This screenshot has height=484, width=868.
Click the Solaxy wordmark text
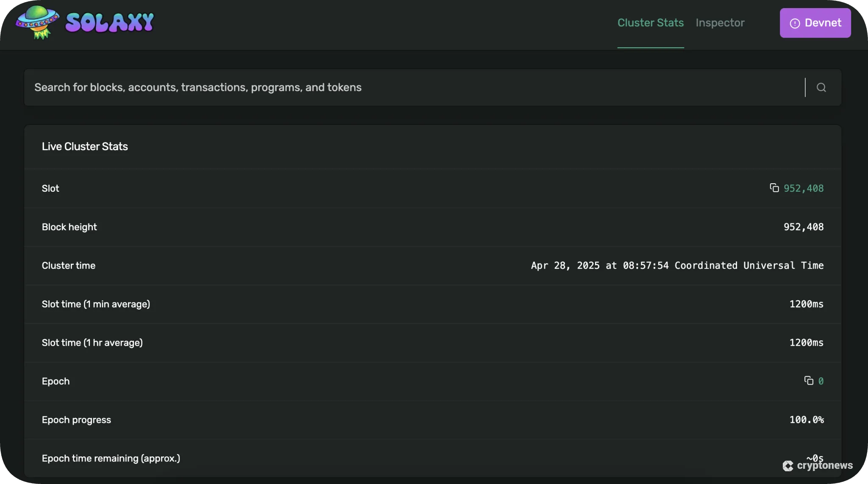pyautogui.click(x=109, y=22)
